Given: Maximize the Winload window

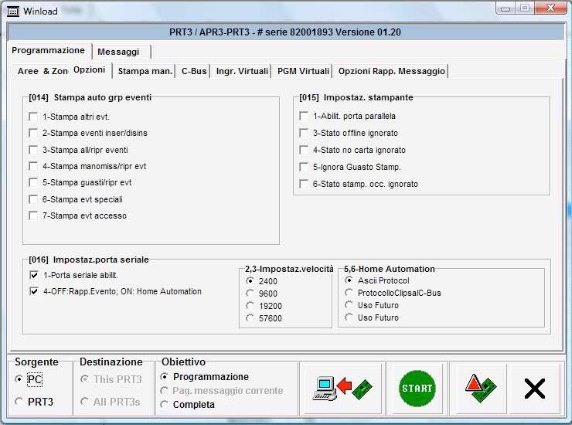Looking at the screenshot, I should (525, 8).
